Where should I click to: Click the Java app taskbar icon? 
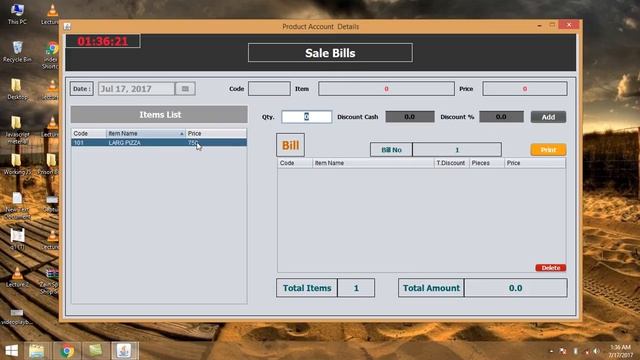click(x=124, y=351)
